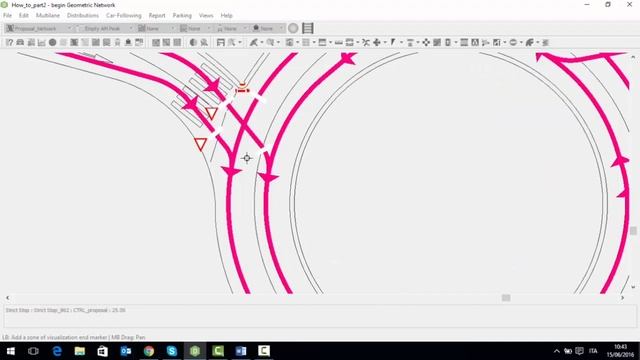The width and height of the screenshot is (640, 360).
Task: Click the horizontal scrollbar thumb
Action: click(506, 298)
